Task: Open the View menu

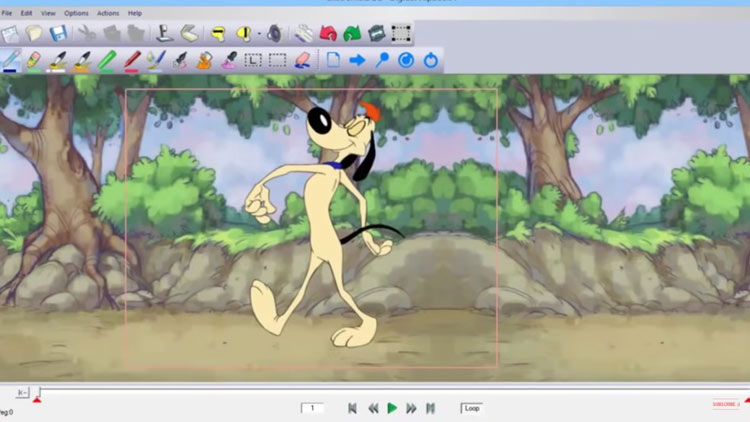Action: (x=48, y=13)
